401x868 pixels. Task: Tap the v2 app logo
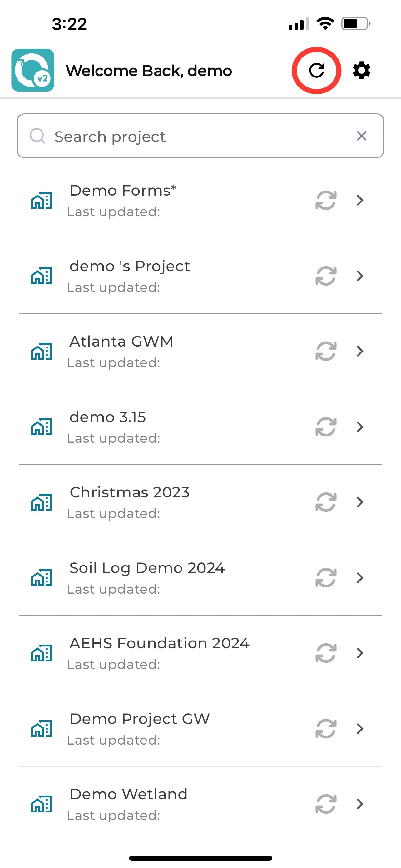click(x=33, y=70)
